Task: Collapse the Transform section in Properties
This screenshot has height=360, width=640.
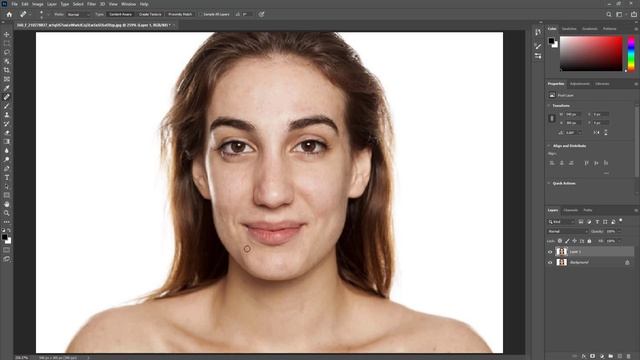Action: coord(549,106)
